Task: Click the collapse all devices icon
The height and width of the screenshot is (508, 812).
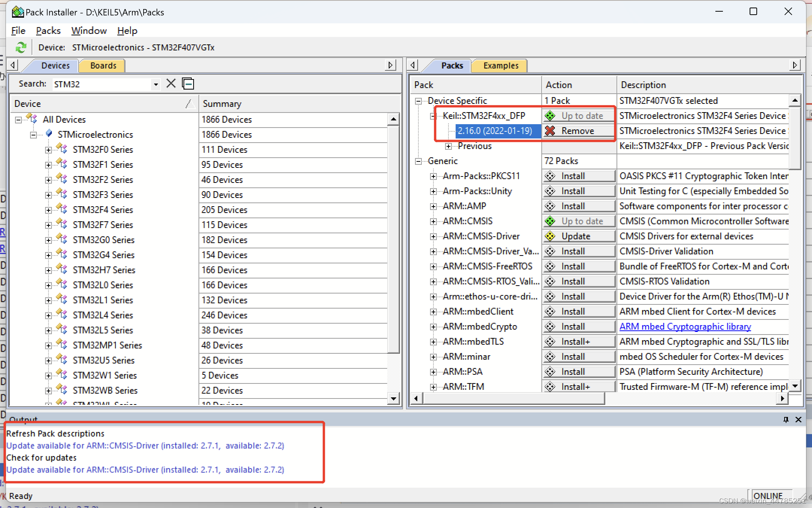Action: pos(188,84)
